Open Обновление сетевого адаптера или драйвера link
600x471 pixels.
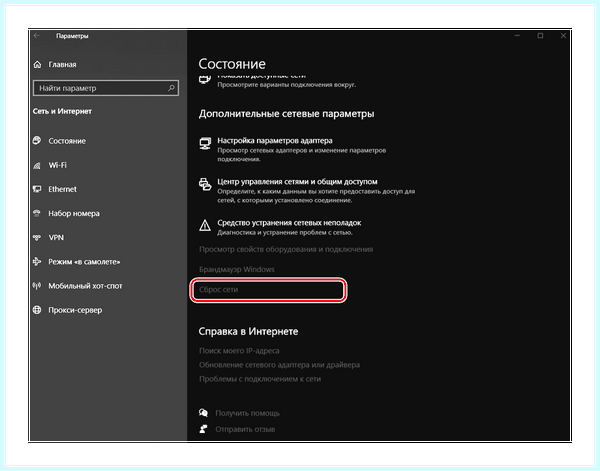(x=279, y=365)
